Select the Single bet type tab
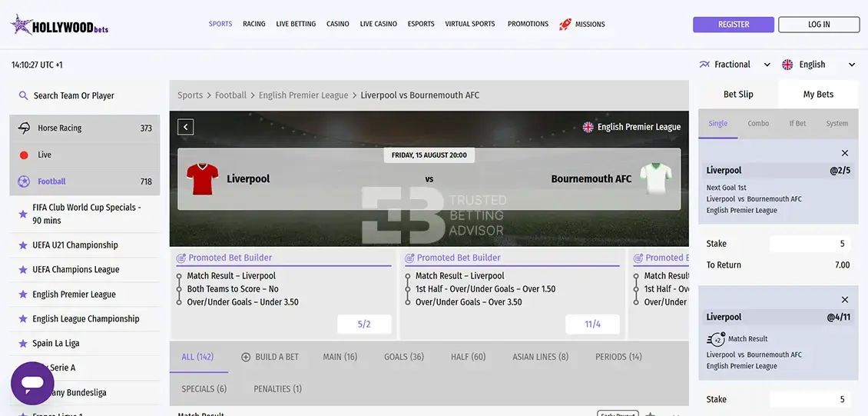This screenshot has height=416, width=868. tap(718, 124)
